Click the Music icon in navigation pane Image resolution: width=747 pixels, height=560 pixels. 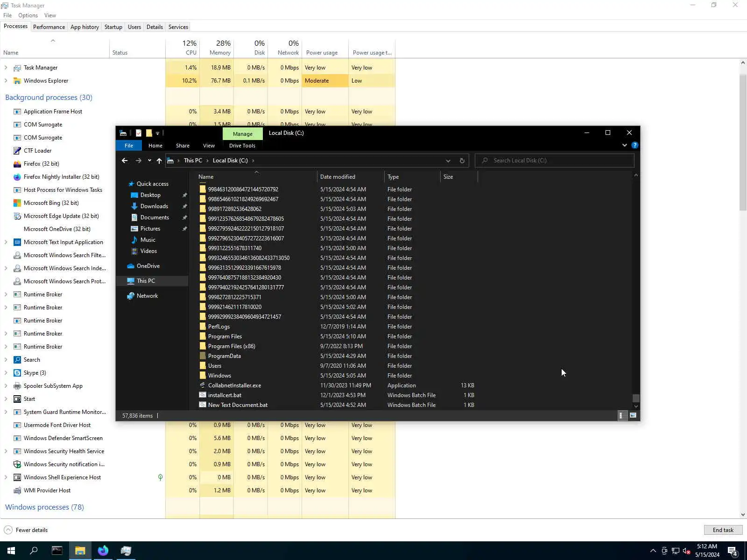pyautogui.click(x=134, y=240)
